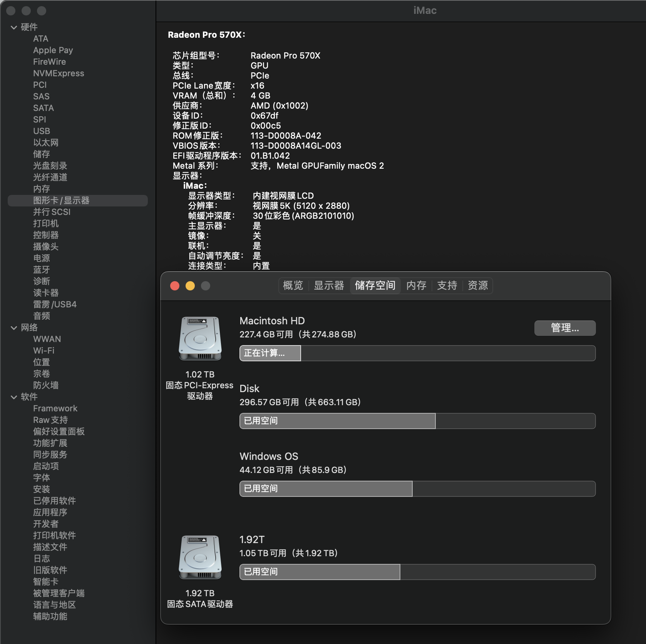Screen dimensions: 646x644
Task: Open 功能扩展 in the software list
Action: coord(50,443)
